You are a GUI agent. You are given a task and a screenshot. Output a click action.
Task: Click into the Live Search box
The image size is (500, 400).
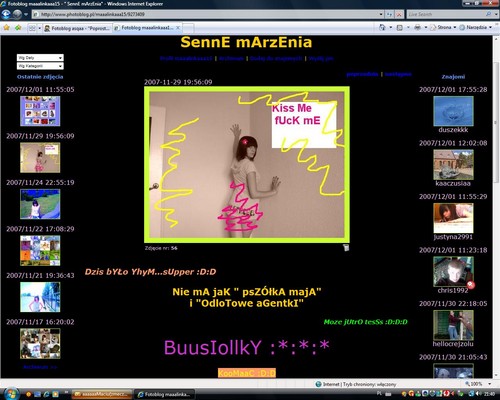[x=445, y=14]
